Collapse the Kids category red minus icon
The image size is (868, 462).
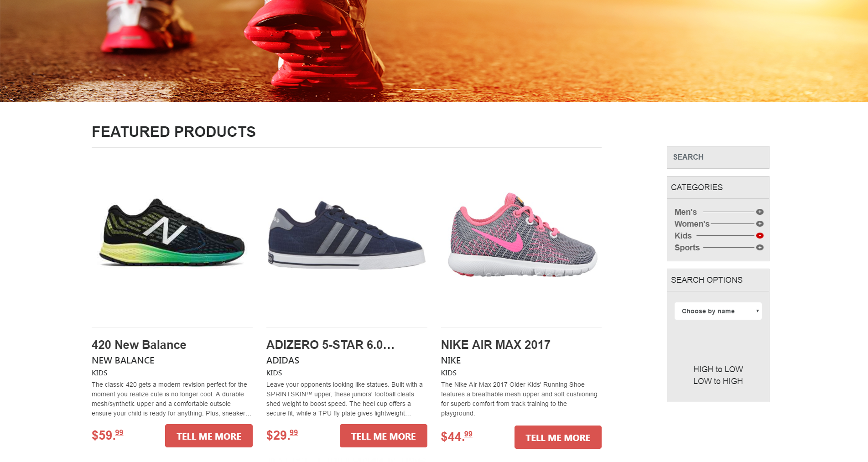pyautogui.click(x=760, y=236)
